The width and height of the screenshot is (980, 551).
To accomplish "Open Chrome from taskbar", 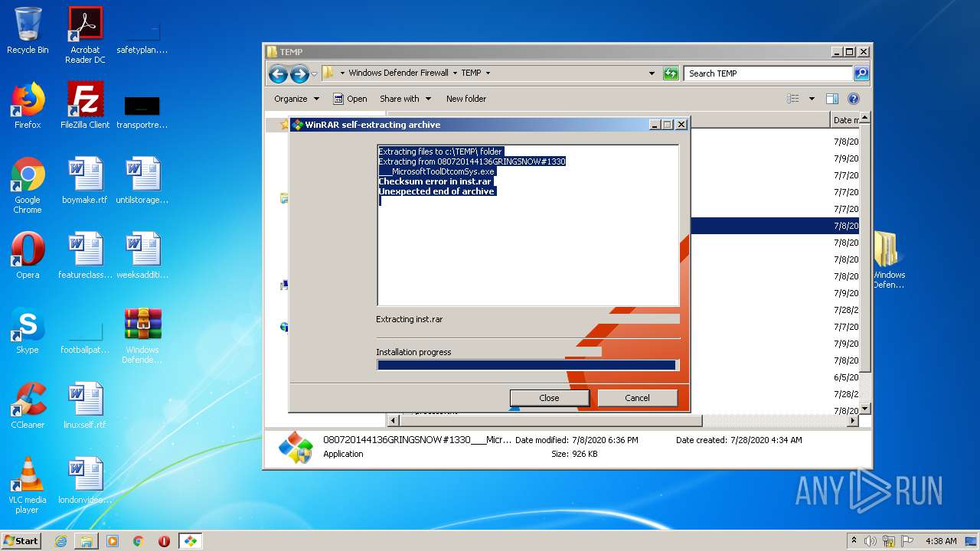I will 139,541.
